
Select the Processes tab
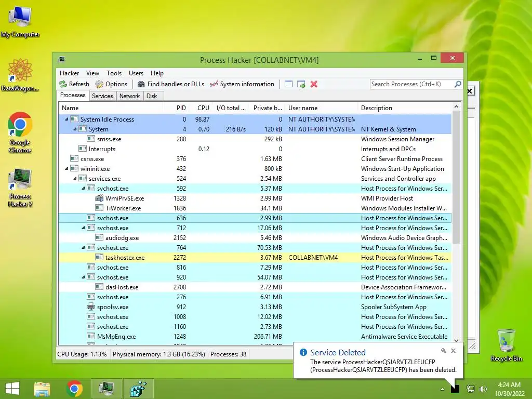73,96
